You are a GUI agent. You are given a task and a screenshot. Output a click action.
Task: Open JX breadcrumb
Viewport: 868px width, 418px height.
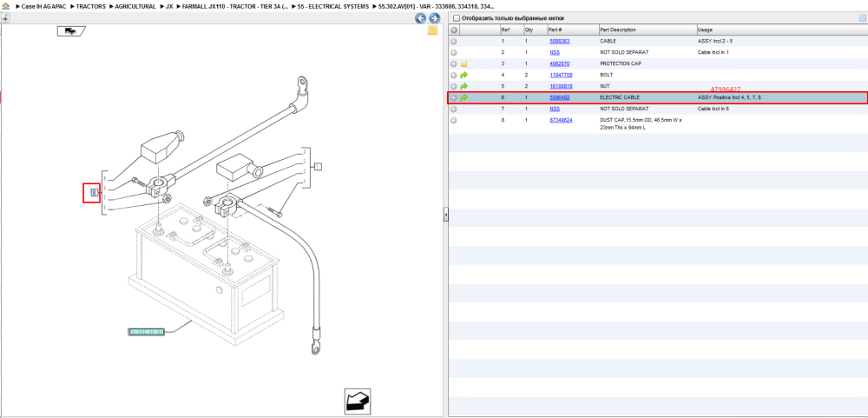pyautogui.click(x=169, y=6)
